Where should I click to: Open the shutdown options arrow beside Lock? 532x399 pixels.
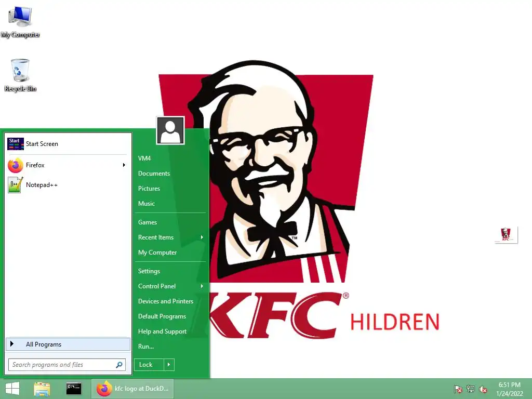169,365
